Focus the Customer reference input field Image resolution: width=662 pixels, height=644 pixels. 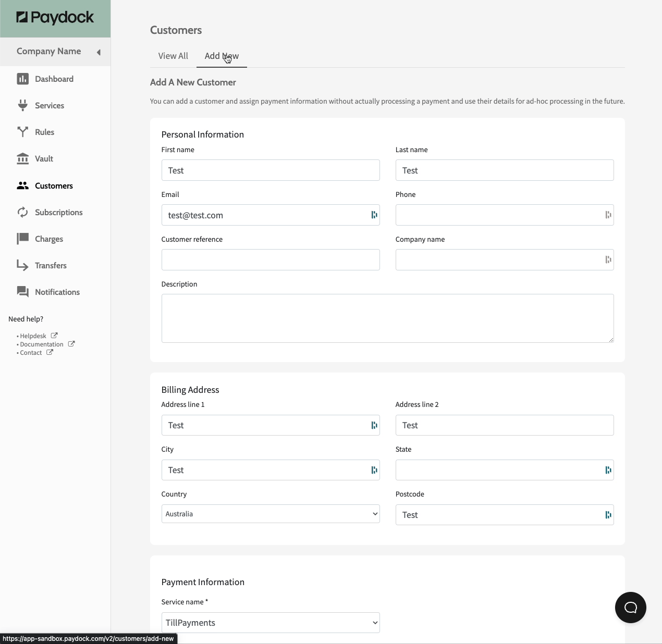270,259
